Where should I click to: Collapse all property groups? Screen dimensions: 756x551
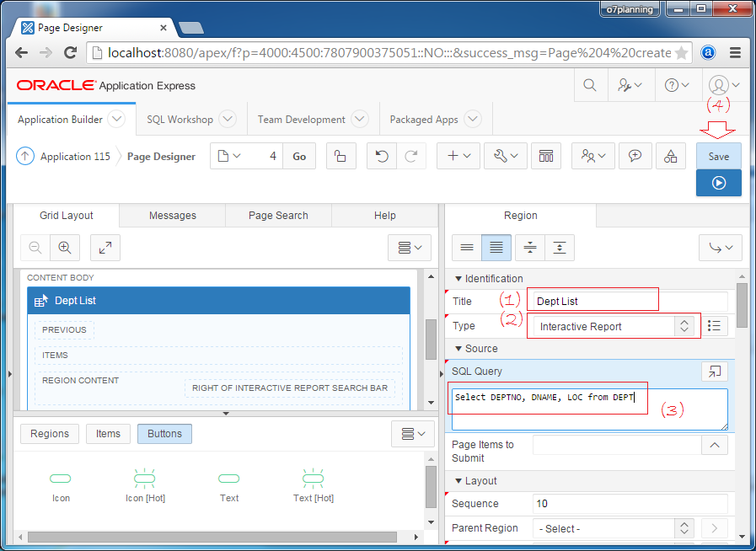[530, 248]
